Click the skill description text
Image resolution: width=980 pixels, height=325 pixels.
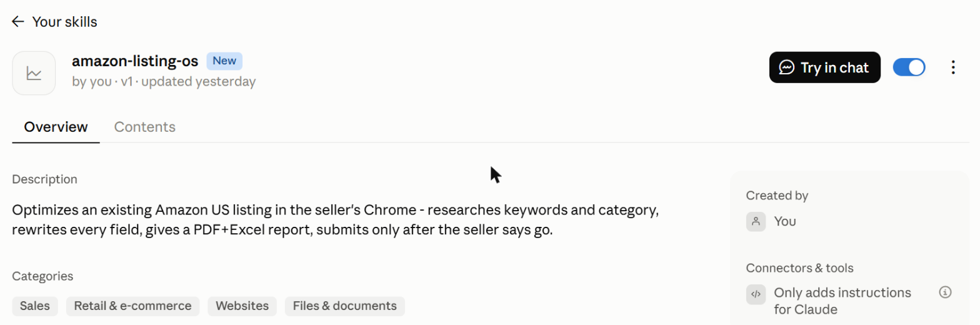335,219
